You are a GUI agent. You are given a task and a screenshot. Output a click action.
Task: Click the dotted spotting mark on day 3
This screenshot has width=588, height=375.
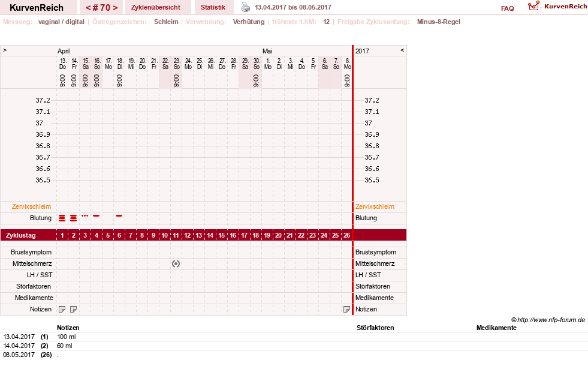point(85,215)
